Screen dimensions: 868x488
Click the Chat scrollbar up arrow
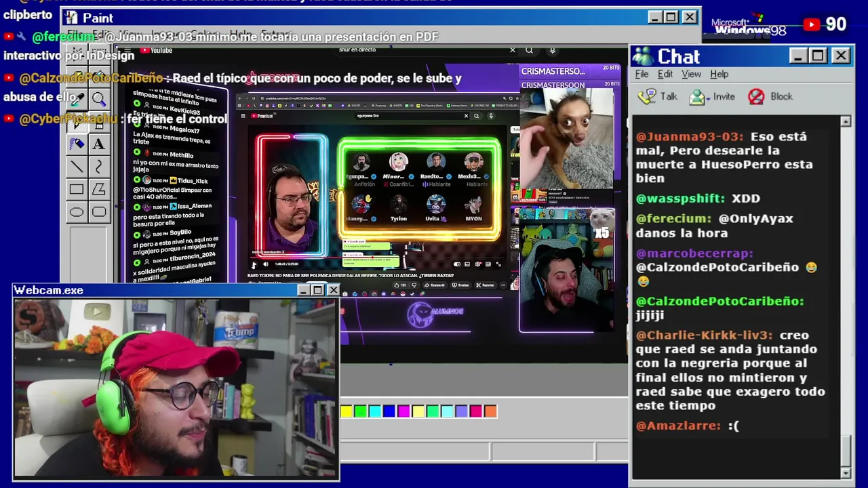(845, 121)
